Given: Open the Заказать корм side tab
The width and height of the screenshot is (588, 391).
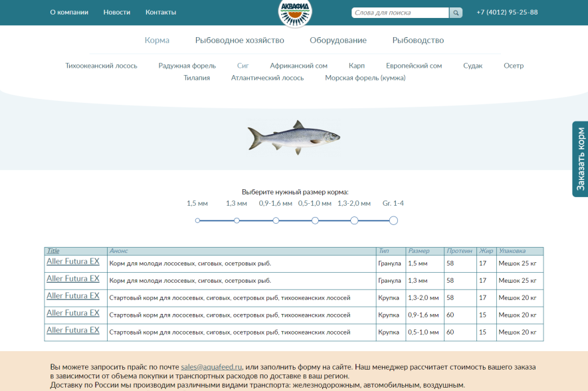Looking at the screenshot, I should point(580,159).
